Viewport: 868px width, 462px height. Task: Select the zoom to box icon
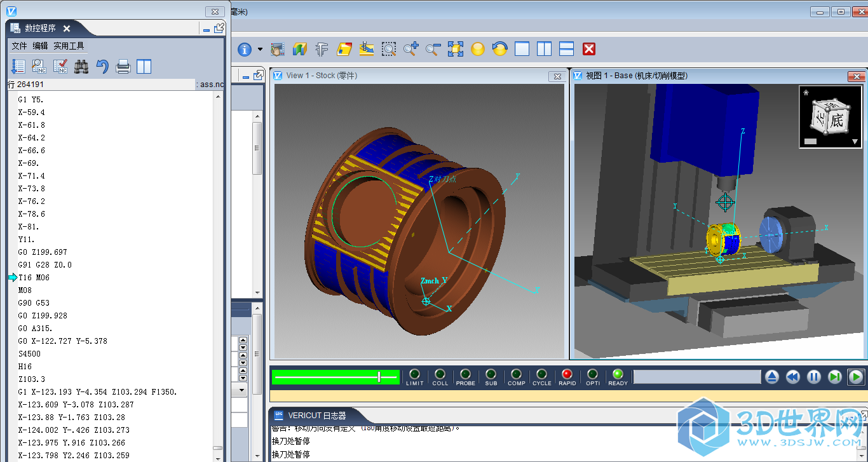pos(389,49)
